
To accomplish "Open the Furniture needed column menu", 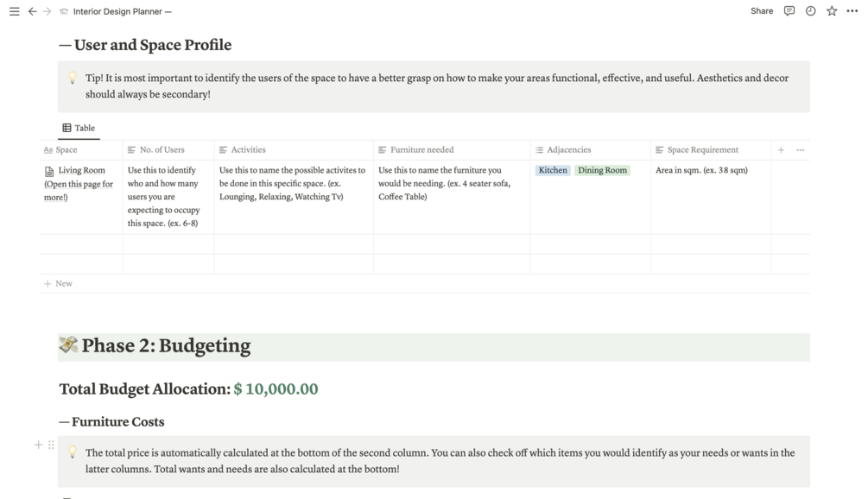I will tap(421, 150).
